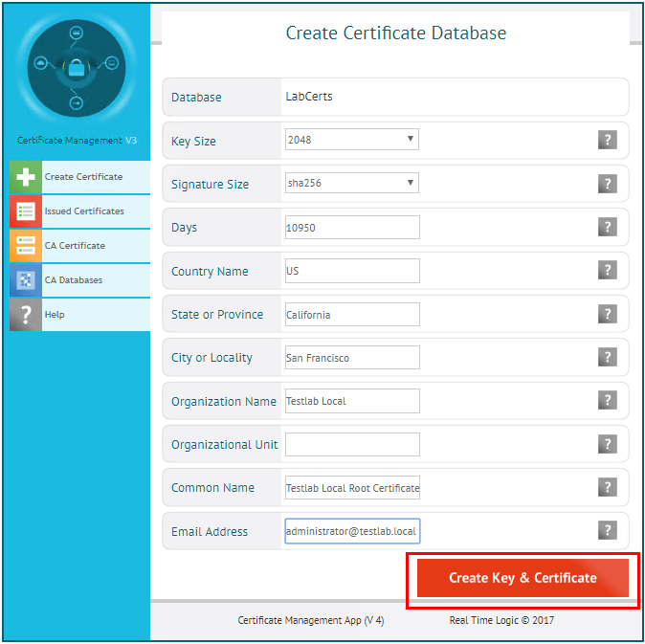This screenshot has width=645, height=644.
Task: Expand the Signature Size dropdown showing sha256
Action: (352, 183)
